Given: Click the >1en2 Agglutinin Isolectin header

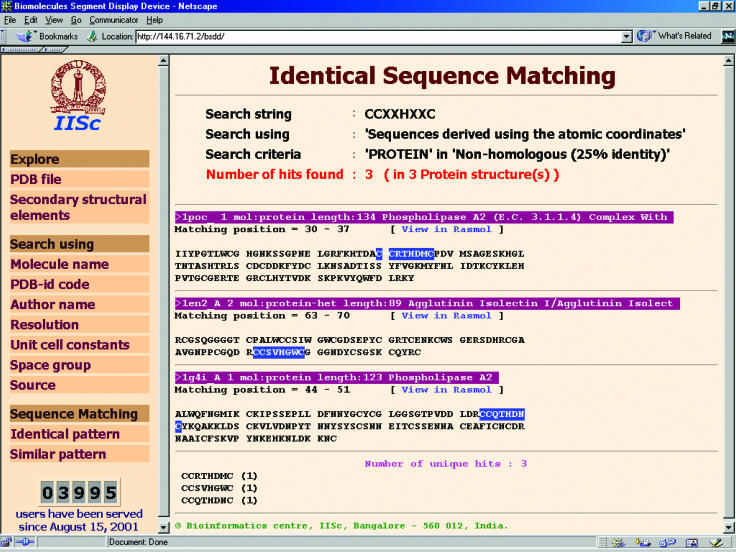Looking at the screenshot, I should click(x=427, y=304).
